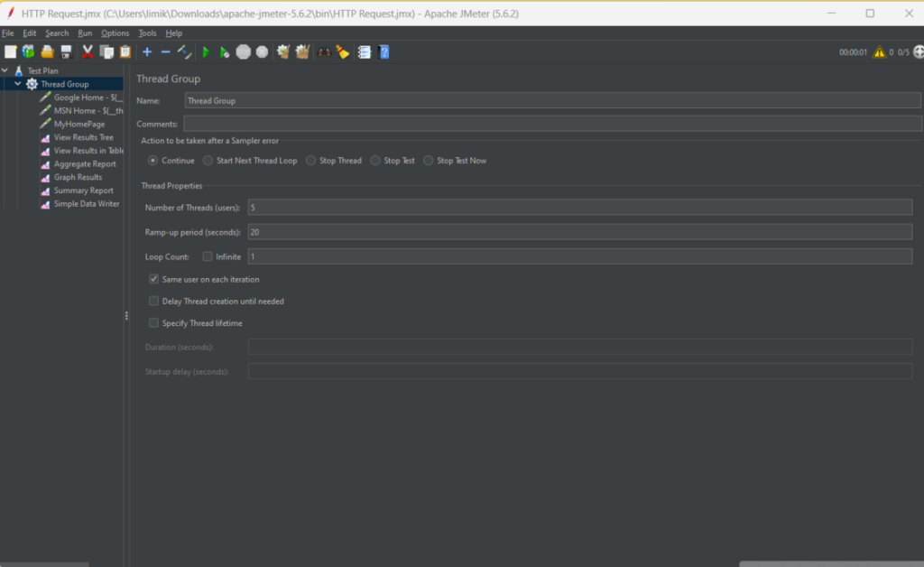This screenshot has height=567, width=924.
Task: Uncheck Same user on each iteration
Action: [x=153, y=279]
